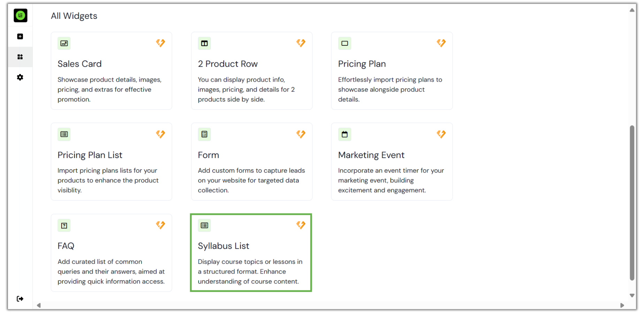This screenshot has height=313, width=644.
Task: Select the Pricing Plan widget icon
Action: click(x=345, y=43)
